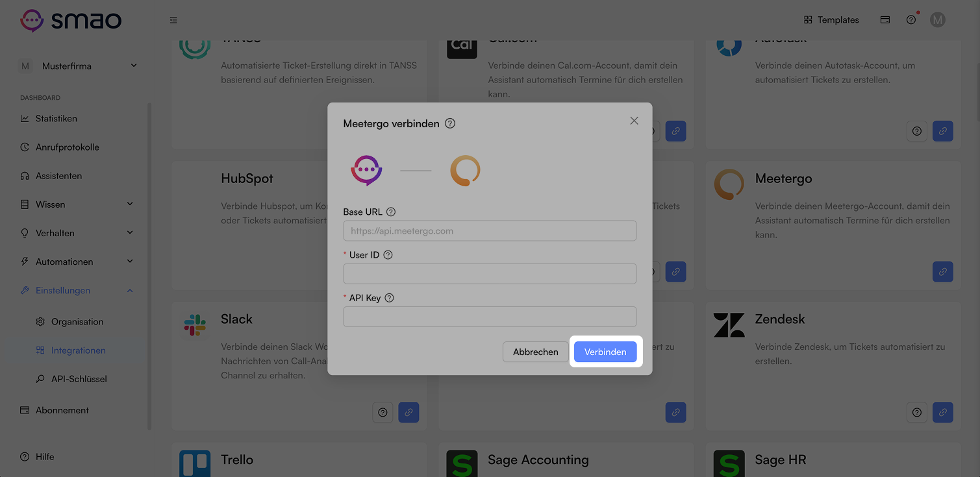Click the Slack logo on its card
Viewport: 980px width, 477px height.
point(195,324)
